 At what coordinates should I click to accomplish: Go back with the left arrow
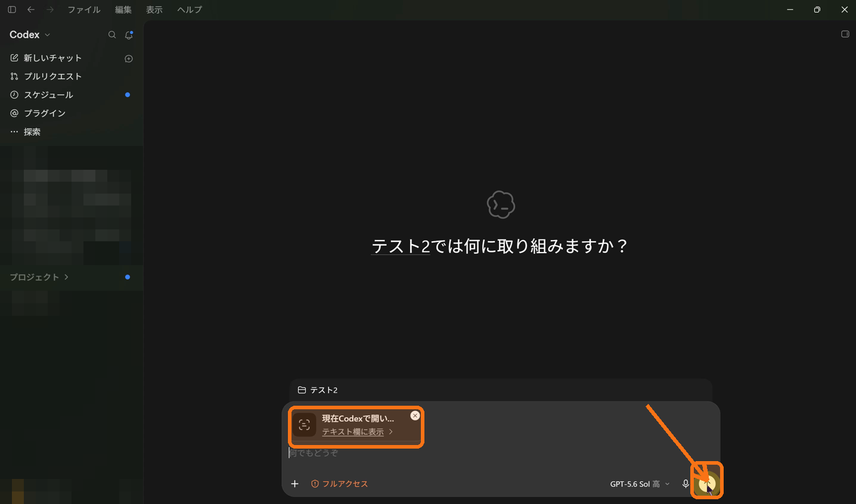click(31, 10)
